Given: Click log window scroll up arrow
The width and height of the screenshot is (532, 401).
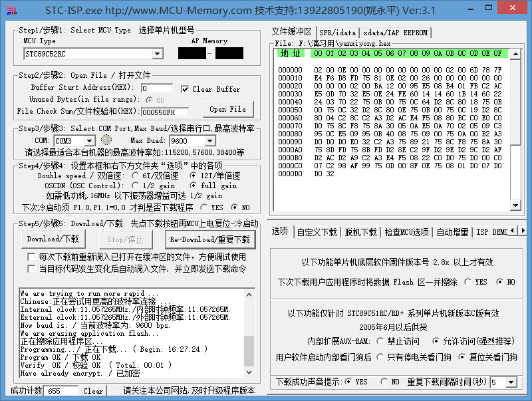Looking at the screenshot, I should click(249, 295).
